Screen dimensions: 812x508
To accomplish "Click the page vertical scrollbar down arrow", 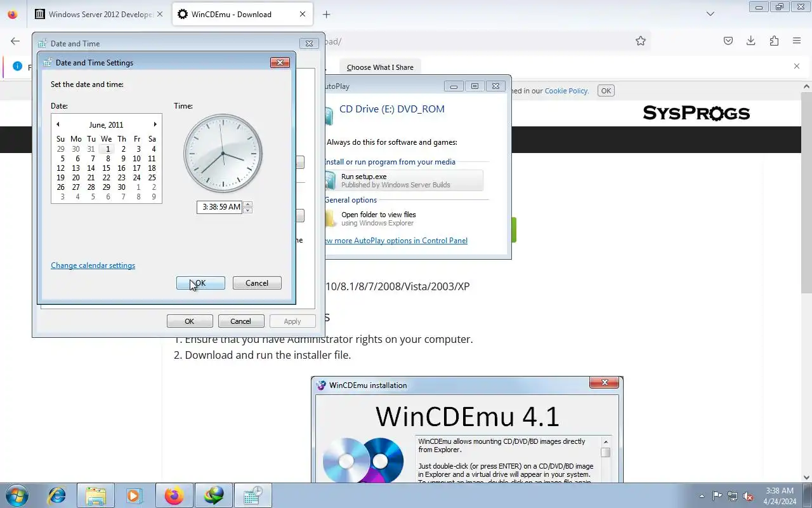I will click(x=807, y=478).
